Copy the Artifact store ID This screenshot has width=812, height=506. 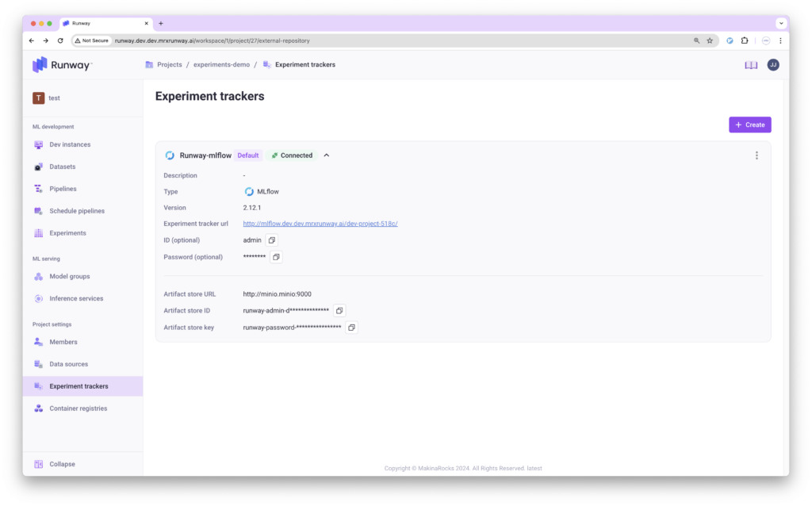[339, 311]
